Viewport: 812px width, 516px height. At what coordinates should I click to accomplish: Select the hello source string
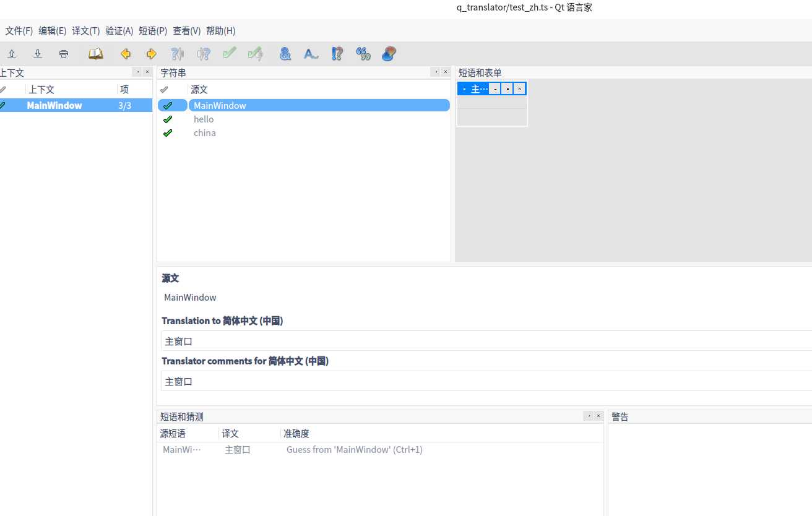click(204, 119)
